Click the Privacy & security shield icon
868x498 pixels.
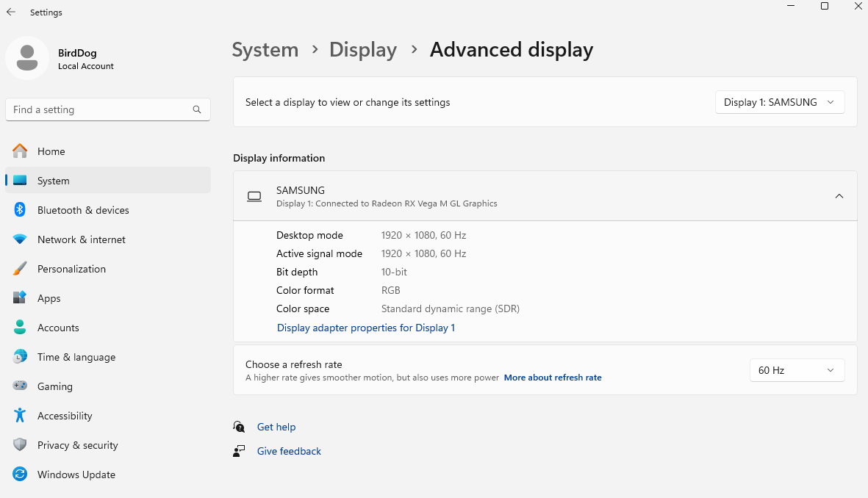[x=20, y=445]
